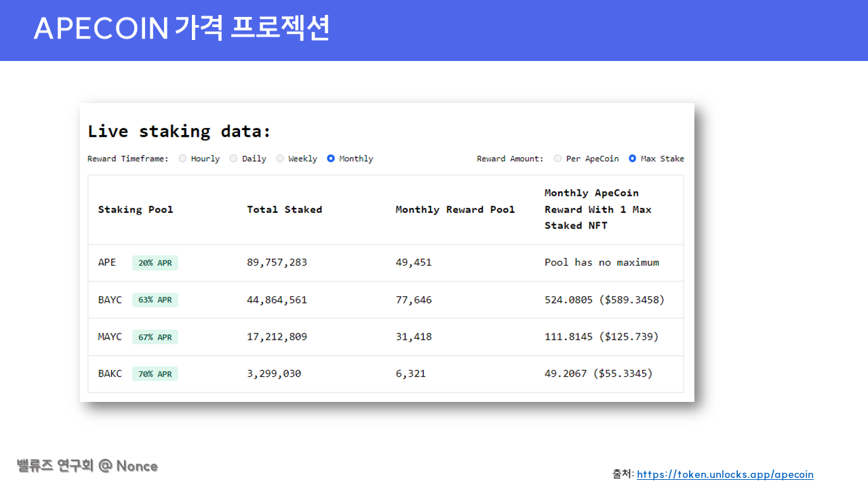Select the MAYC staking pool row

pyautogui.click(x=110, y=336)
